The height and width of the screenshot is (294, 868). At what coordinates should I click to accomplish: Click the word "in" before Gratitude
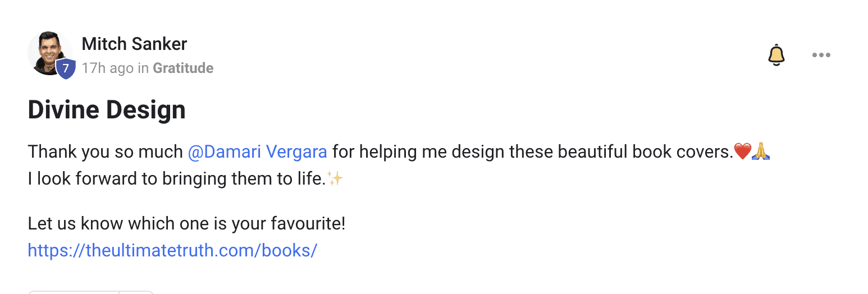(x=143, y=68)
